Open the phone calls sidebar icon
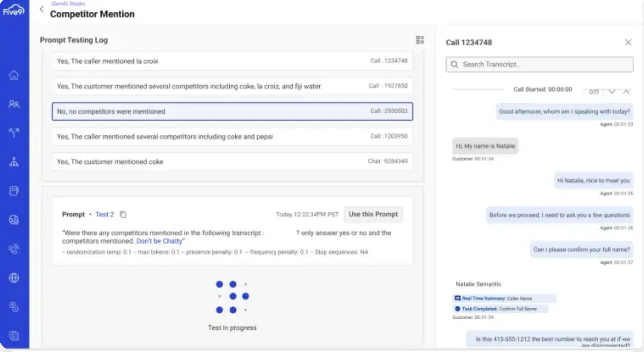Screen dimensions: 644x352 pyautogui.click(x=14, y=249)
